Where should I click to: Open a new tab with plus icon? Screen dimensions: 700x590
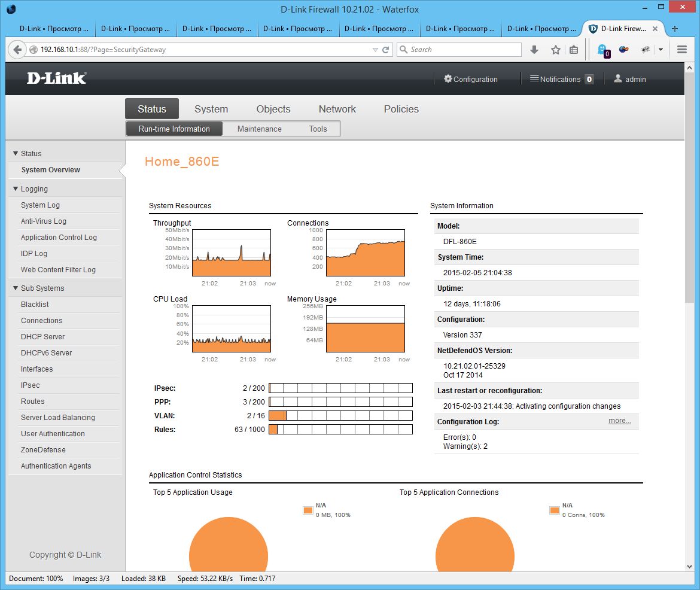coord(675,28)
